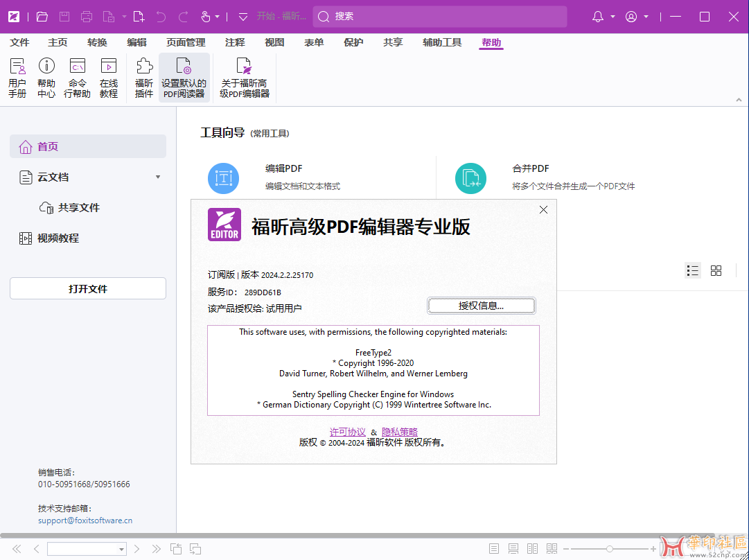This screenshot has width=749, height=560.
Task: Go to the previous page arrow
Action: click(x=36, y=548)
